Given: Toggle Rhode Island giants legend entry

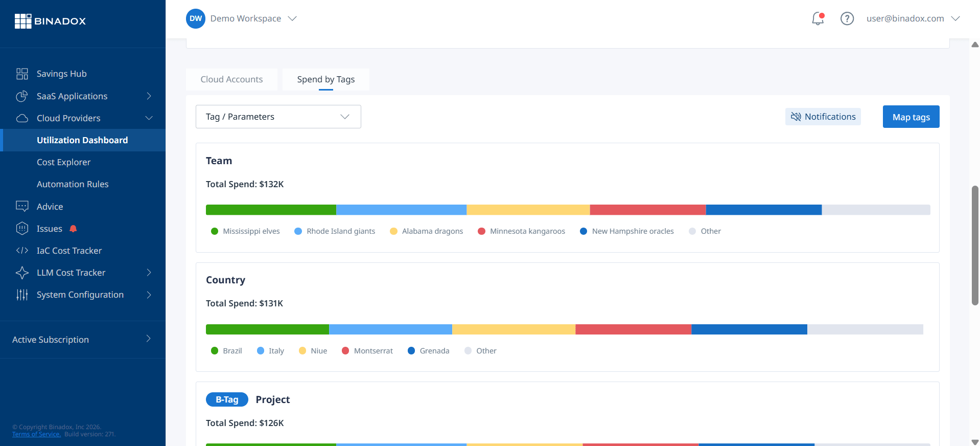Looking at the screenshot, I should [335, 231].
